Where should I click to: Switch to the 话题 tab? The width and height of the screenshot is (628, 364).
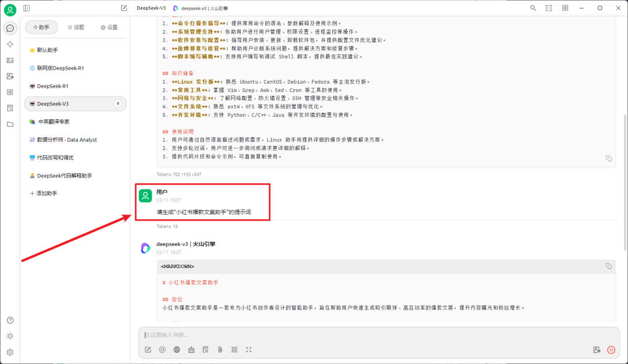click(76, 27)
